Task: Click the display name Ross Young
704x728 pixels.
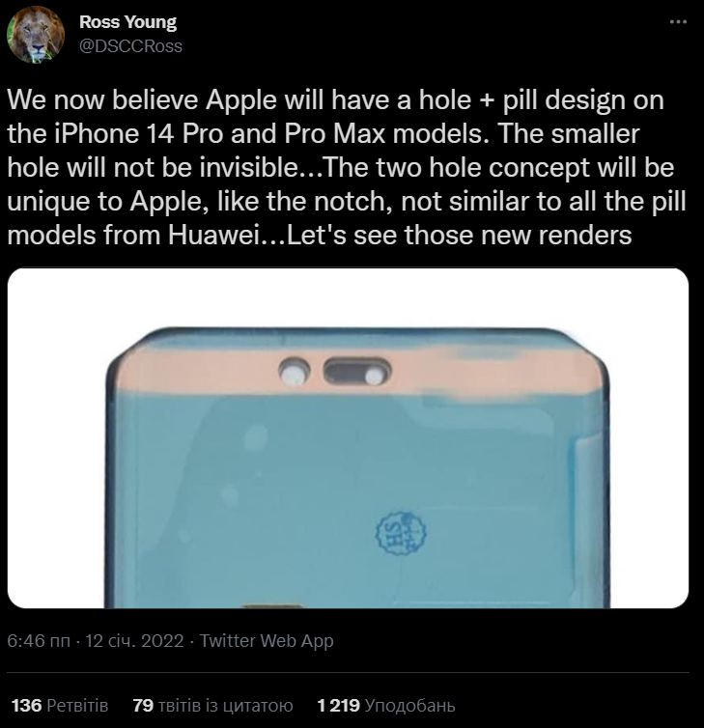Action: [127, 22]
